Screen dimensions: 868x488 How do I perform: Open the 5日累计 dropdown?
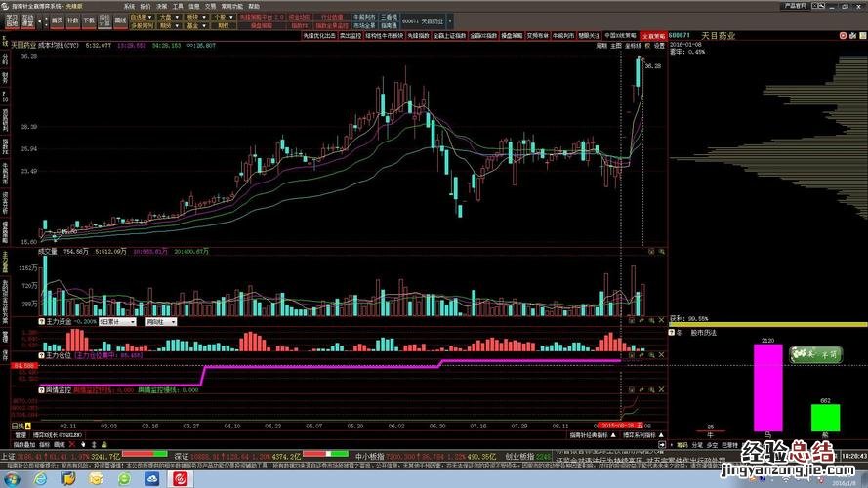[117, 321]
